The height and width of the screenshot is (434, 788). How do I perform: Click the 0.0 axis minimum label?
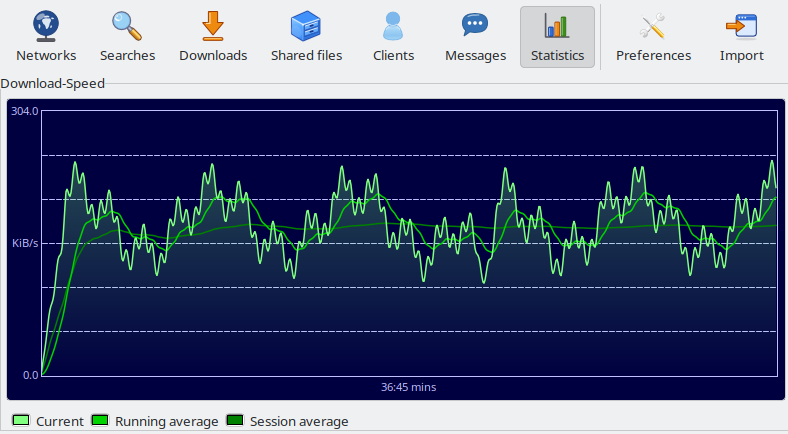click(x=31, y=375)
